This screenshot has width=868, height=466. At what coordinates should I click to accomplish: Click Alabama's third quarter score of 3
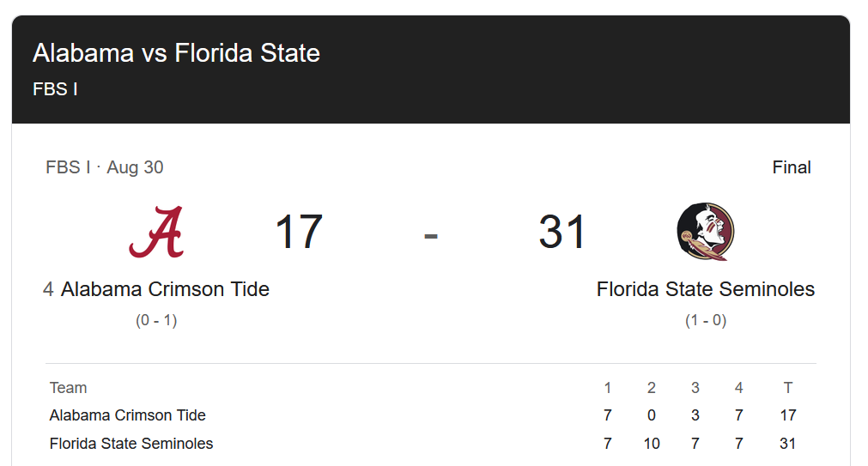(695, 415)
